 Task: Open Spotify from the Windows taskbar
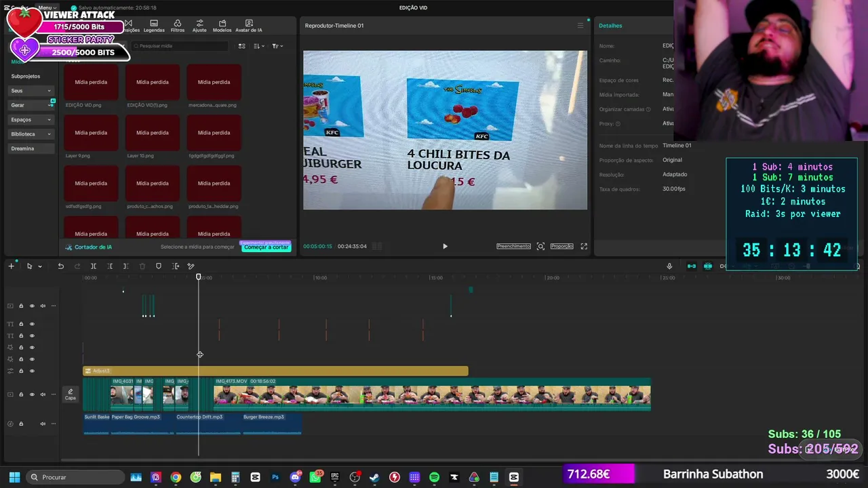coord(434,477)
